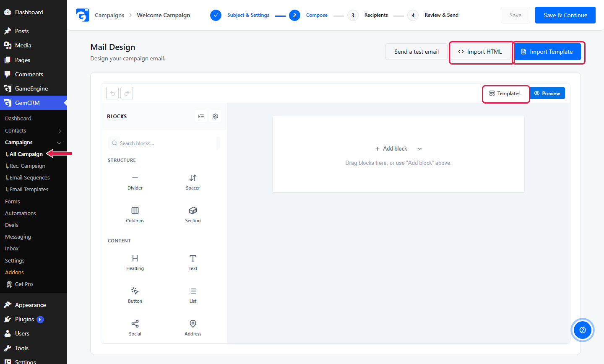604x364 pixels.
Task: Open the block settings gear icon
Action: 215,117
